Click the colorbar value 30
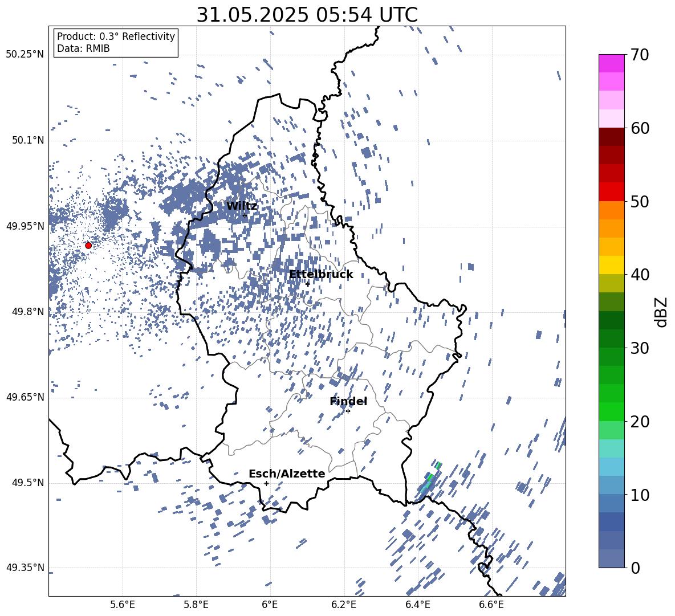Image resolution: width=675 pixels, height=616 pixels. pyautogui.click(x=640, y=348)
